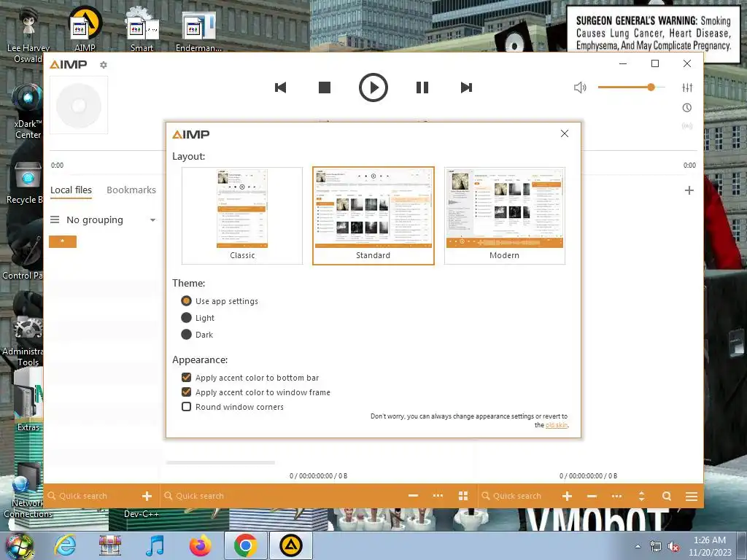Mute audio via the speaker icon
Screen dimensions: 747x560
[580, 87]
